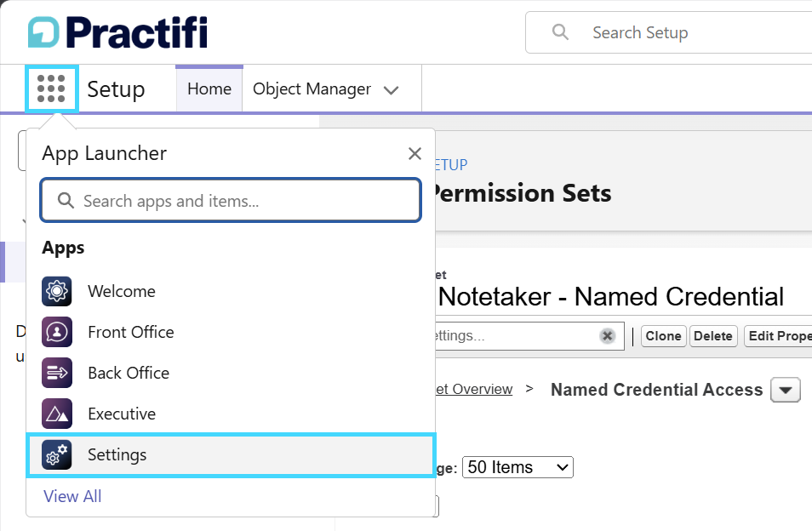Select the Back Office app icon
Screen dimensions: 812x531
point(57,373)
